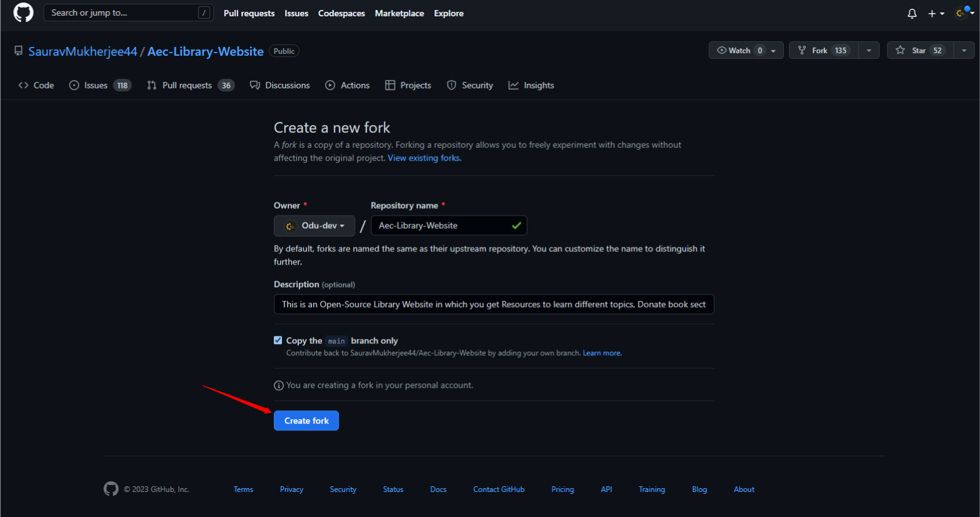Viewport: 980px width, 517px height.
Task: Open the GitHub home logo in header
Action: [x=23, y=13]
